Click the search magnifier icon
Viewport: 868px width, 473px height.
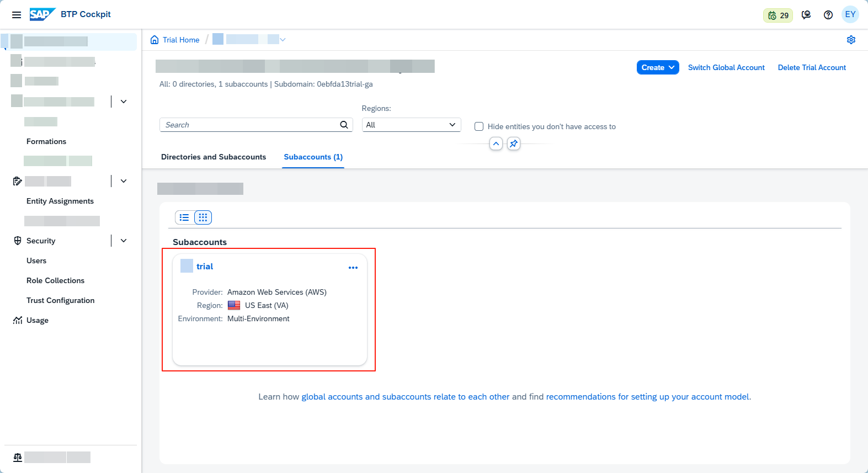click(x=344, y=125)
